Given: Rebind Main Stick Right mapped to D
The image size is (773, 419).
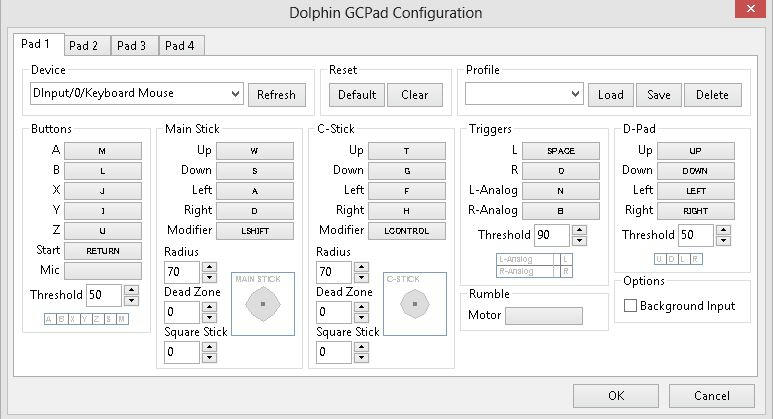Looking at the screenshot, I should point(254,211).
